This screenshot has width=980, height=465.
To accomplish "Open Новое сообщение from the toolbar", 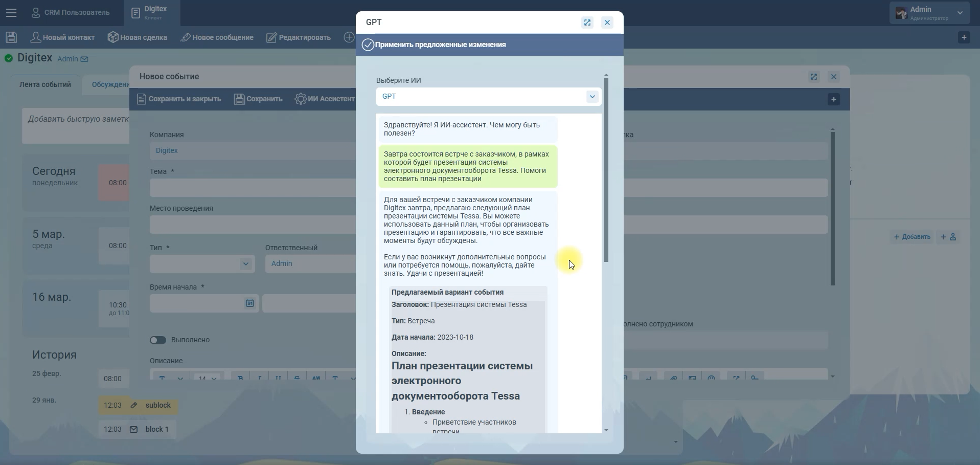I will tap(217, 37).
